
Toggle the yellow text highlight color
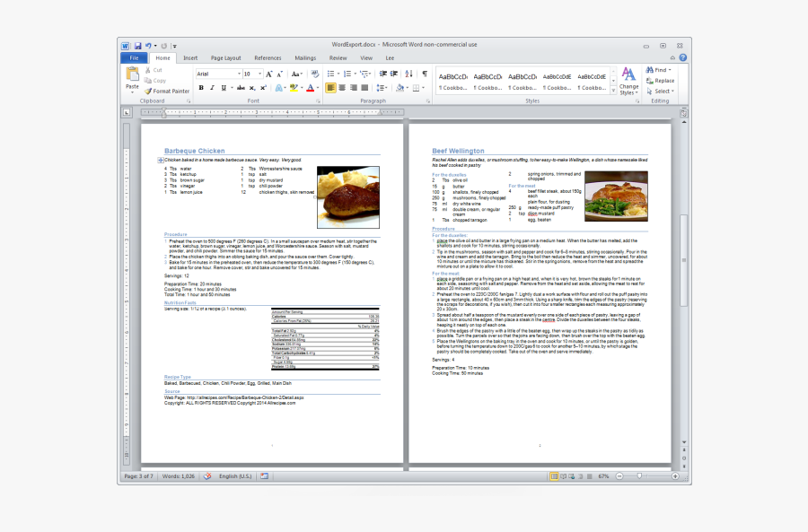(294, 87)
